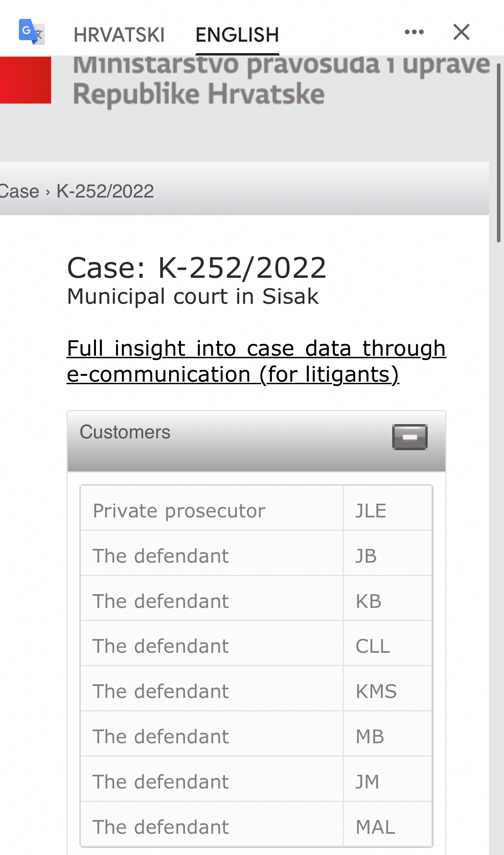
Task: Click defendant initials KB
Action: tap(369, 602)
